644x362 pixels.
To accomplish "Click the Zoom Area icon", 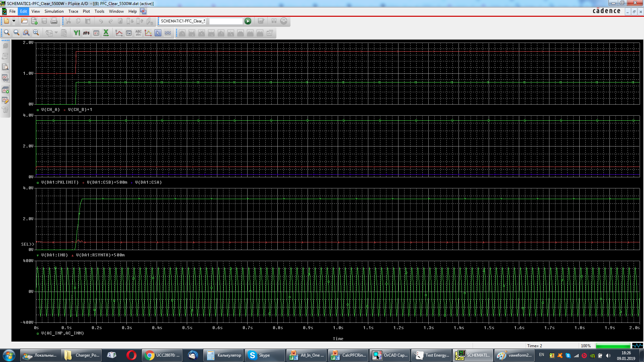I will [26, 33].
